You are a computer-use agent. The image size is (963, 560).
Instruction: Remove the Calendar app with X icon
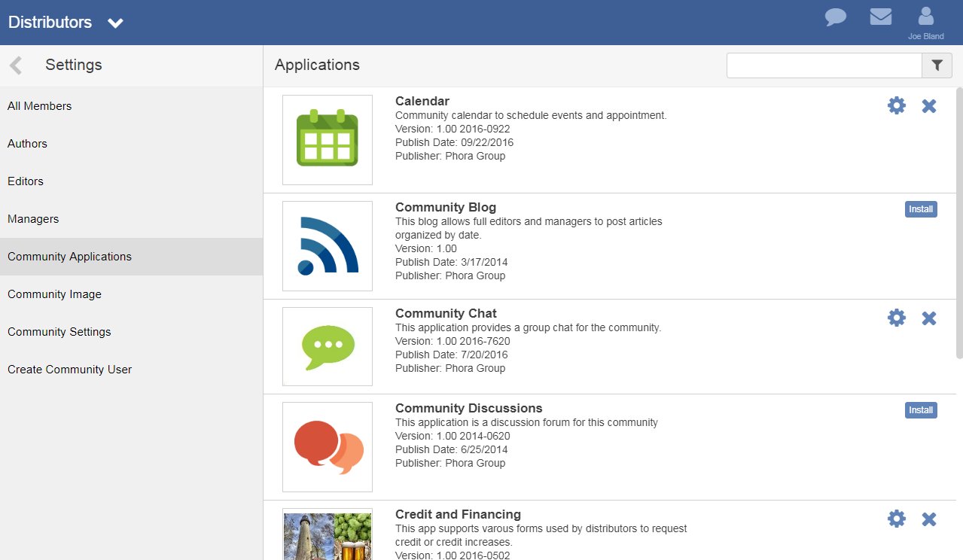pyautogui.click(x=929, y=106)
